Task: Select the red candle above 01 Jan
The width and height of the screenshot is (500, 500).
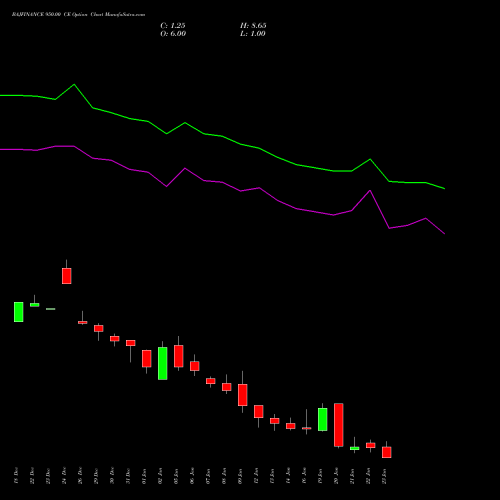Action: pyautogui.click(x=147, y=359)
